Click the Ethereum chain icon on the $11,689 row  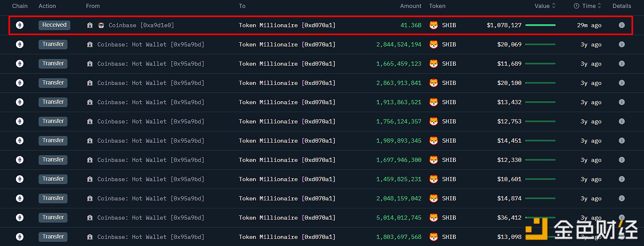20,64
